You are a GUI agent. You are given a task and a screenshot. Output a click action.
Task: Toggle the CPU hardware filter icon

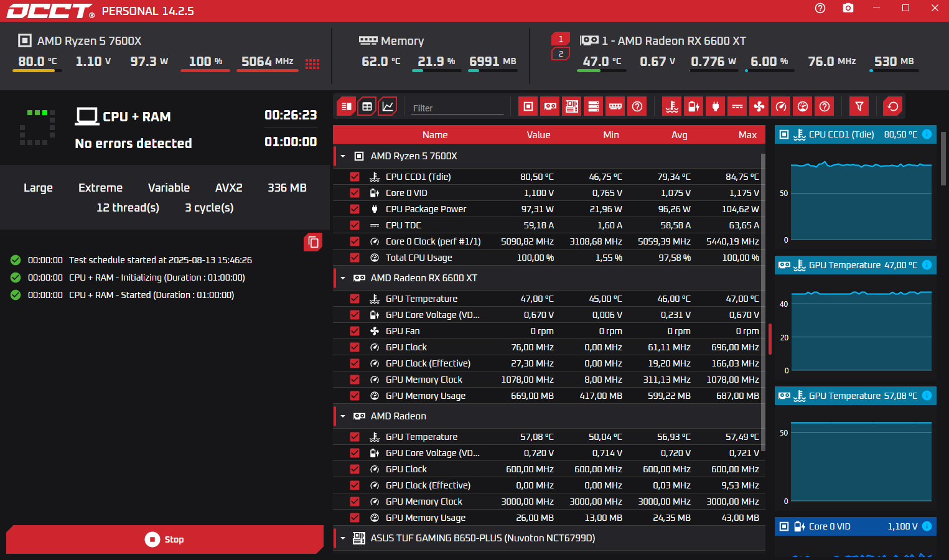(528, 106)
